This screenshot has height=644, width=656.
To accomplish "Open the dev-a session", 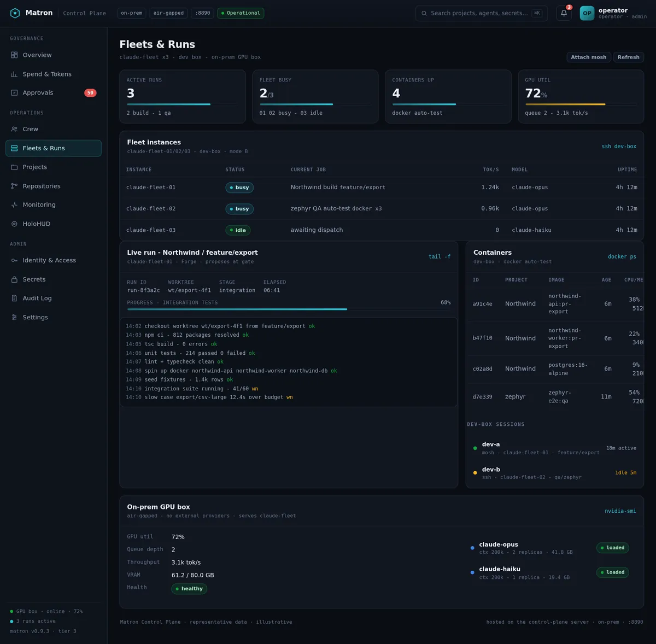I will click(x=555, y=448).
